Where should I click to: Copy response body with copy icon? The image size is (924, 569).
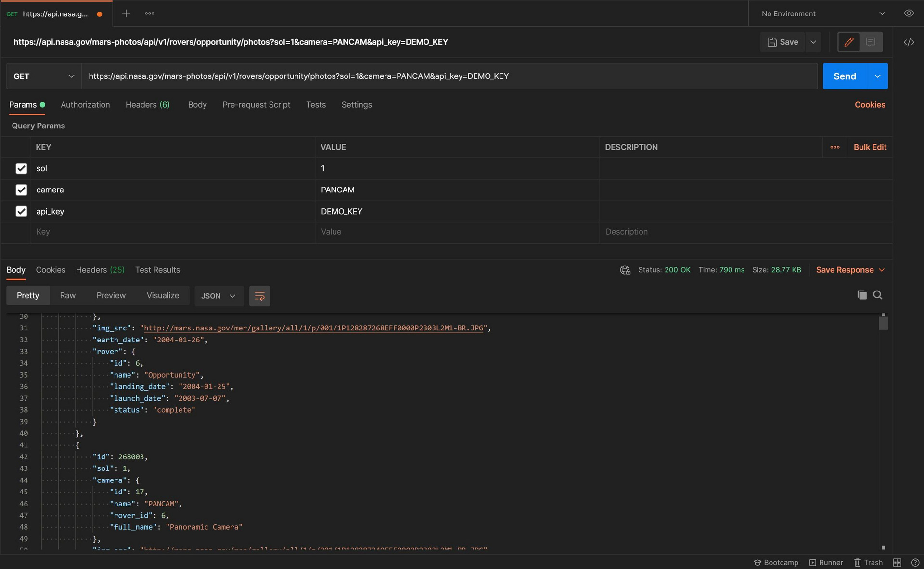862,295
